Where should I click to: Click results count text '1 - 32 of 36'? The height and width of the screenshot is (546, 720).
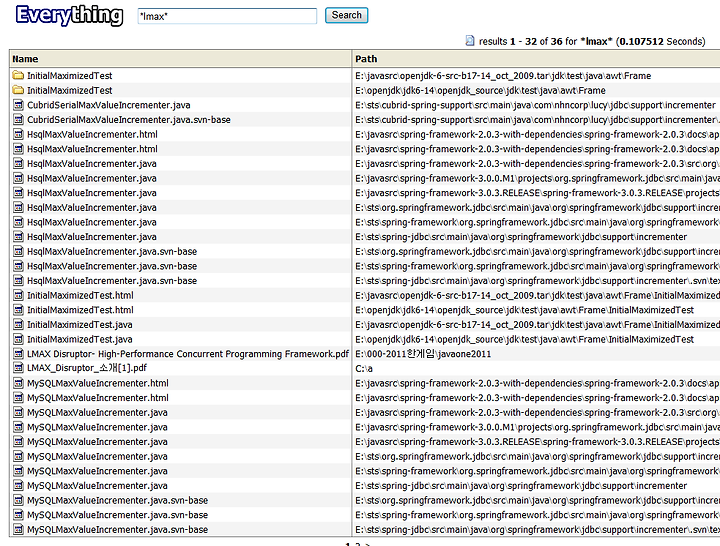pyautogui.click(x=537, y=41)
